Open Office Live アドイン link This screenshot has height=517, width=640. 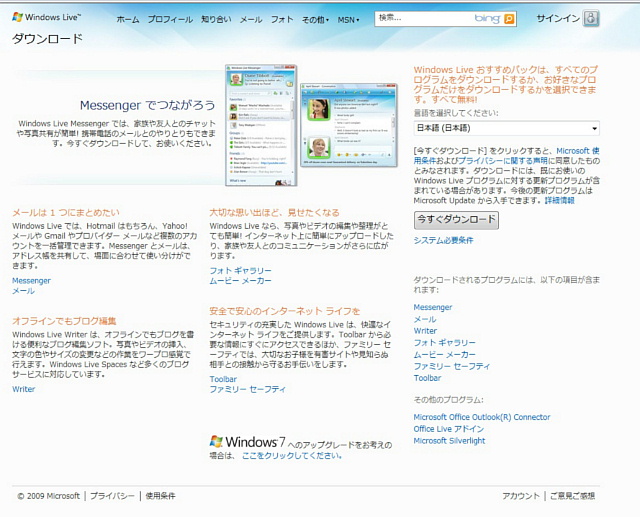pyautogui.click(x=449, y=429)
